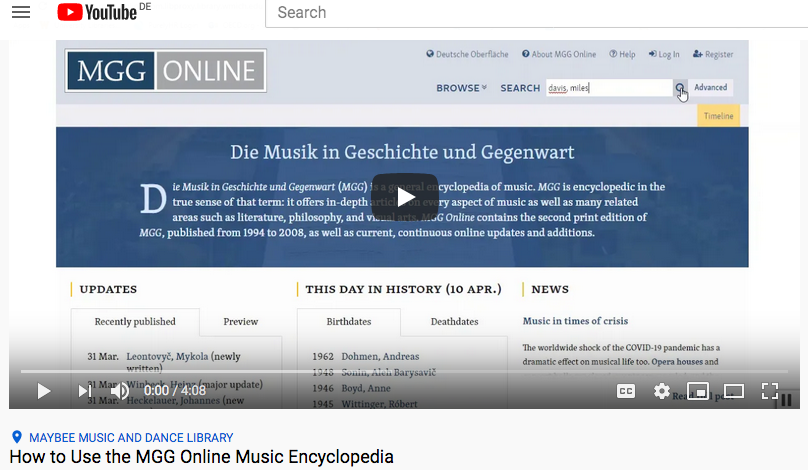Expand the MGG Online BROWSE dropdown
The image size is (808, 470).
coord(461,88)
